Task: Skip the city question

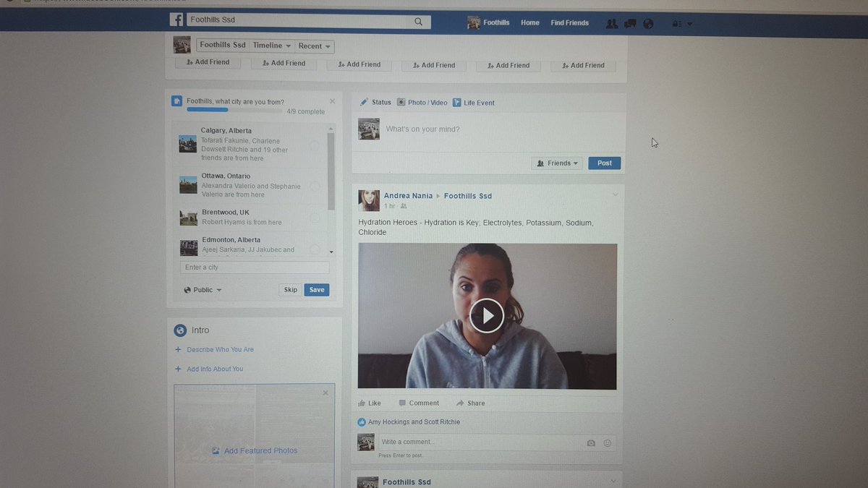Action: point(290,290)
